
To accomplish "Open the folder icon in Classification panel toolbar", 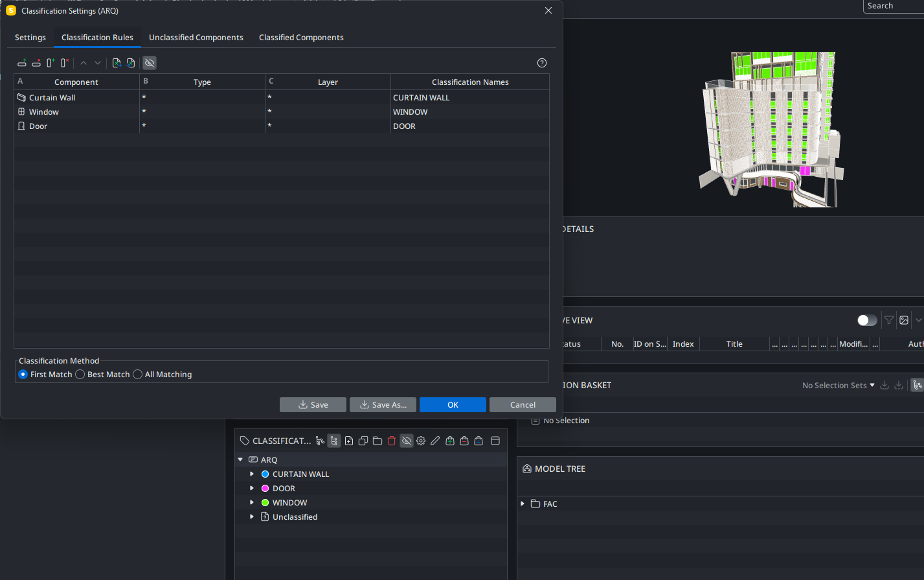I will (377, 441).
